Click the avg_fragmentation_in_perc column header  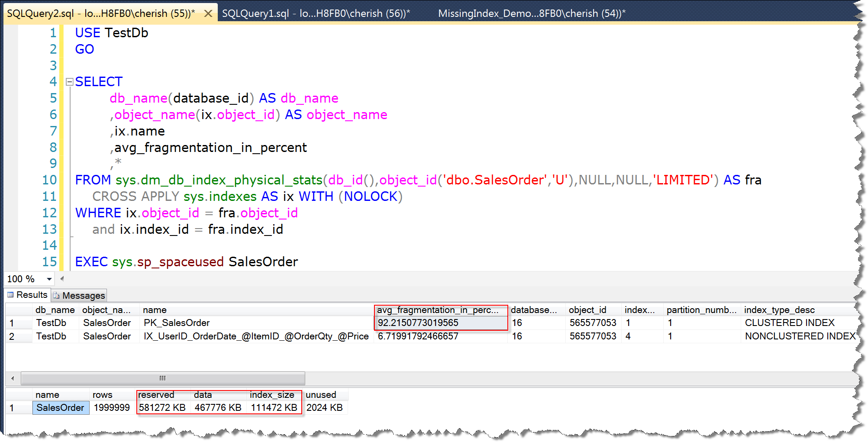click(441, 310)
